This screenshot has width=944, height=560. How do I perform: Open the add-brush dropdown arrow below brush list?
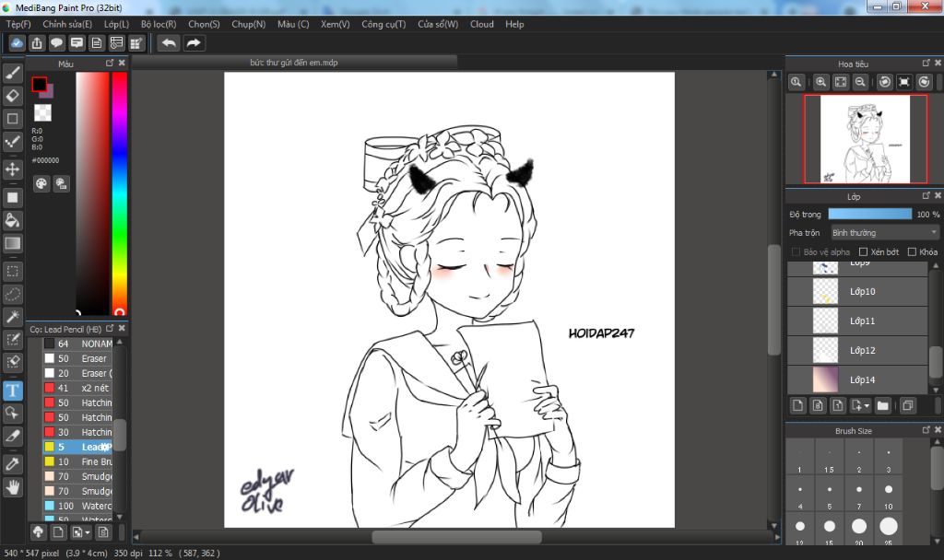pyautogui.click(x=88, y=532)
